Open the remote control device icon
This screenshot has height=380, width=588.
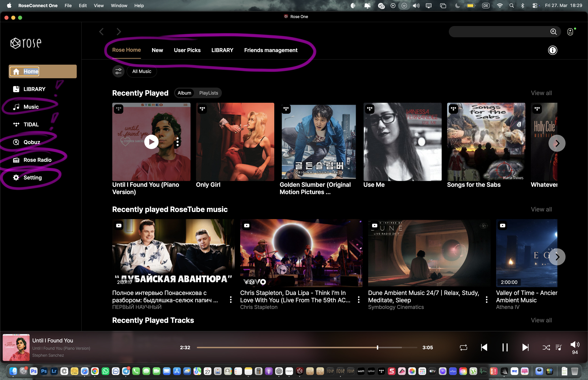[570, 32]
